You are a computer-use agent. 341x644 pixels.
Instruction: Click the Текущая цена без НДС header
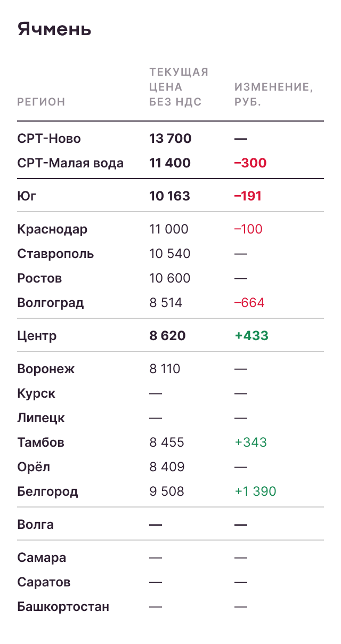178,87
